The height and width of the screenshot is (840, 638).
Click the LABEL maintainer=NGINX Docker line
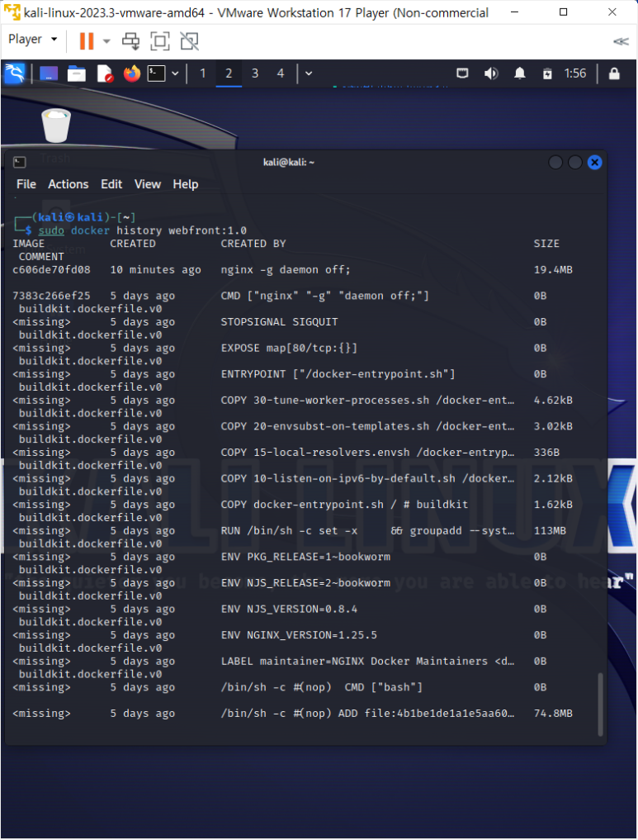pos(368,662)
